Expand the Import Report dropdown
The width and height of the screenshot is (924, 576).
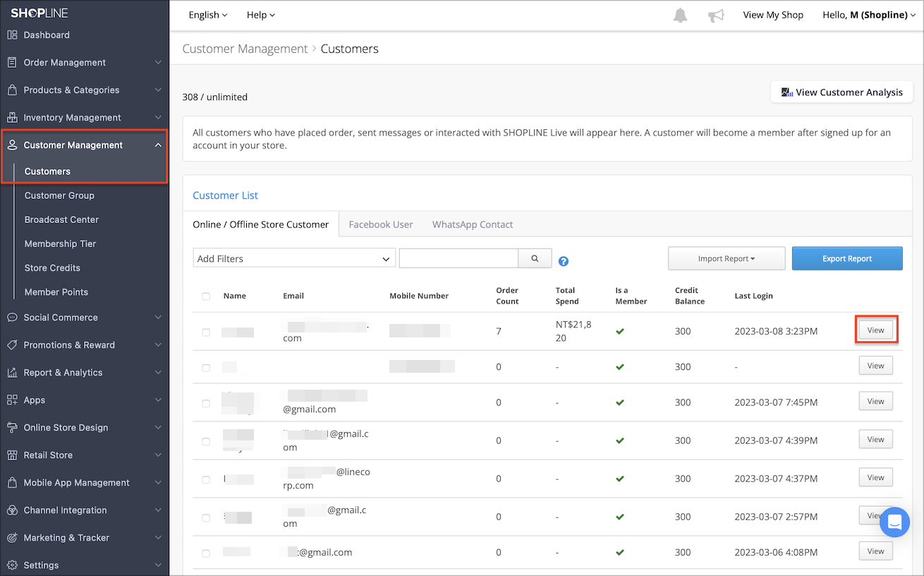(726, 258)
